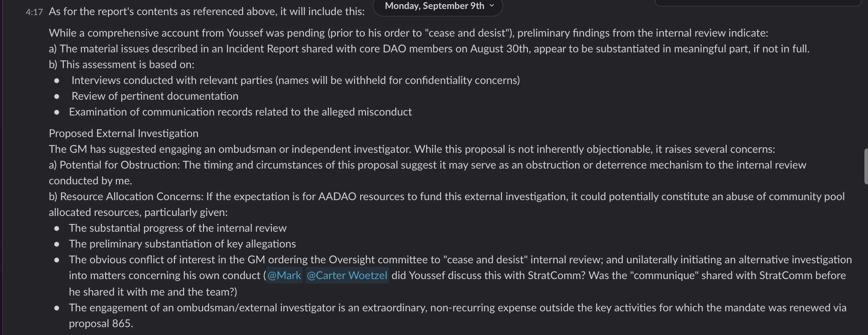Open the "Monday, September 9th" date picker

point(434,6)
